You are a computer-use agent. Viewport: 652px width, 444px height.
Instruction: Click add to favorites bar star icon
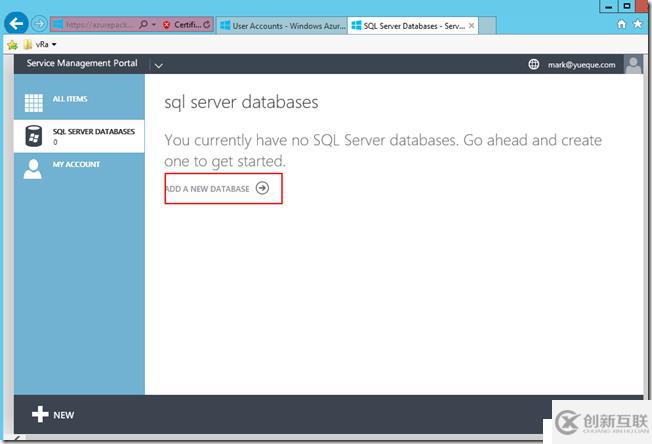(12, 44)
